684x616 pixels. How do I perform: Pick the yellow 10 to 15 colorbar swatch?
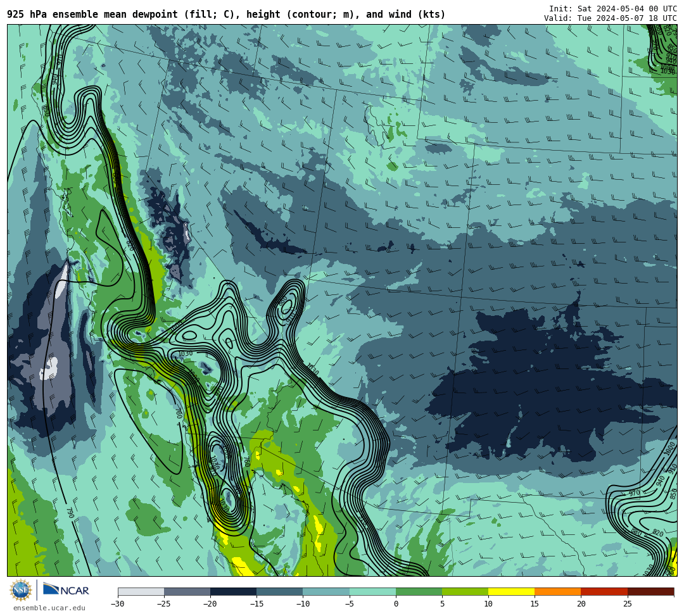click(x=511, y=592)
